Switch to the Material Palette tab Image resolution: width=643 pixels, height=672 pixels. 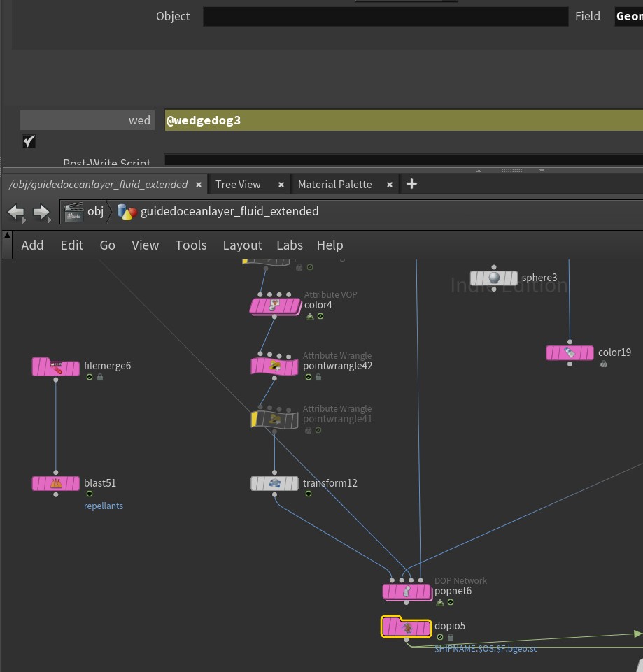[x=335, y=185]
